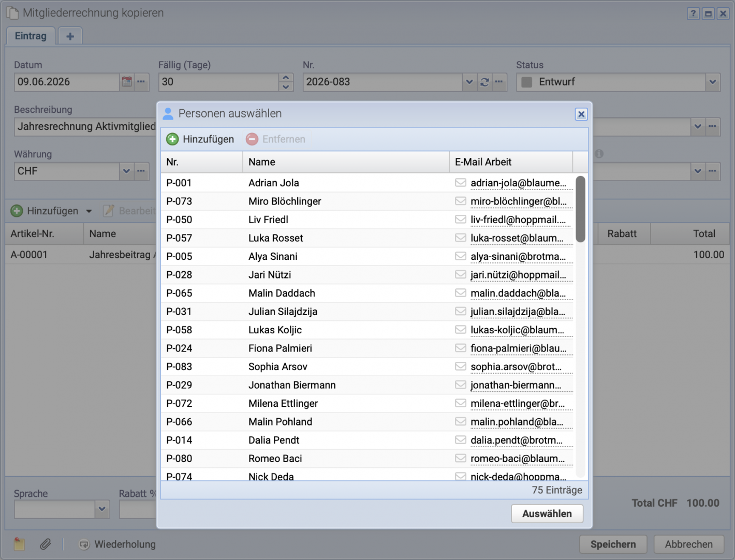Confirm selection with Auswählen button
Viewport: 735px width, 560px height.
point(547,514)
